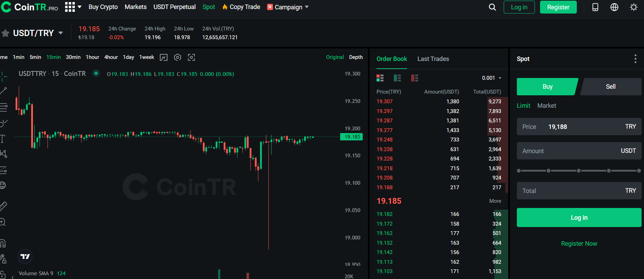Select the 30min timeframe
The image size is (644, 279).
coord(73,57)
